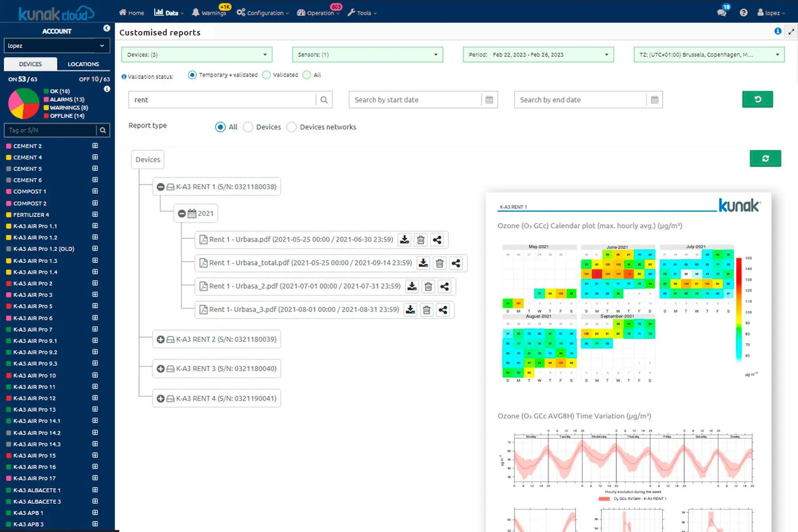Open the Configuration menu
The height and width of the screenshot is (532, 798).
pyautogui.click(x=262, y=13)
